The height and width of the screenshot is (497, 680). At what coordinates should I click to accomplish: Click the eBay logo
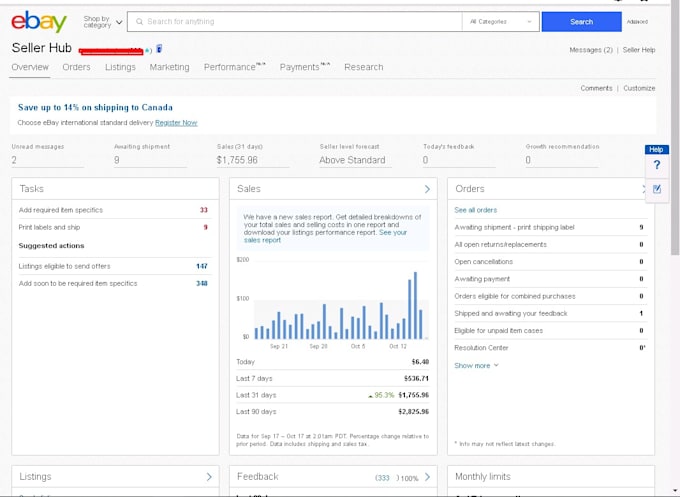tap(39, 22)
